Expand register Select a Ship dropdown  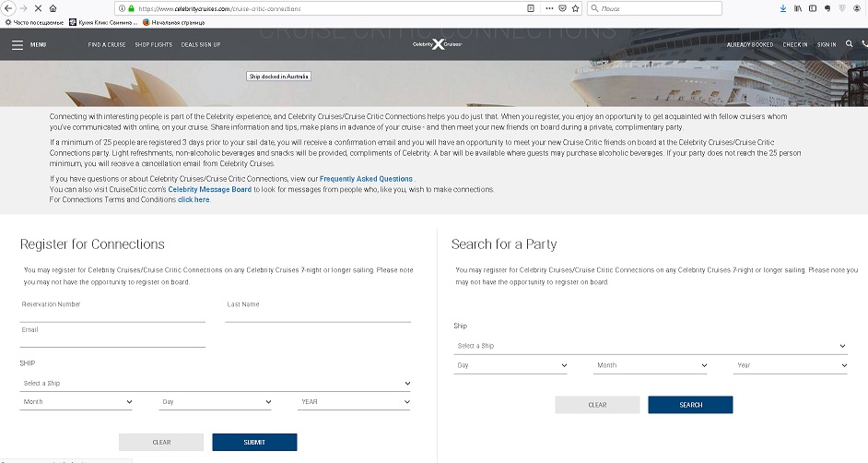click(216, 384)
